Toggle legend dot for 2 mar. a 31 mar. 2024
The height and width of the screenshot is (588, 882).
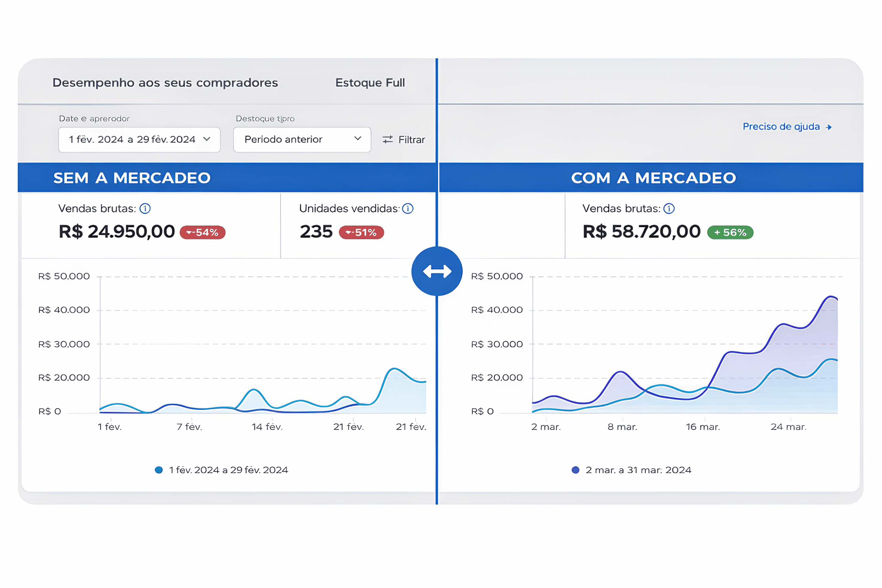[x=575, y=470]
